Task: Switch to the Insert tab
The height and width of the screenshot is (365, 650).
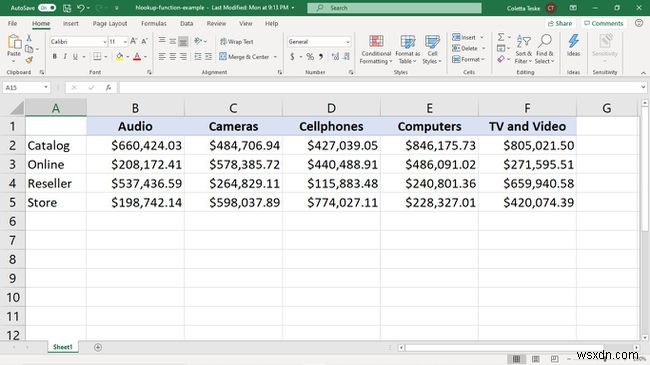Action: pyautogui.click(x=70, y=23)
